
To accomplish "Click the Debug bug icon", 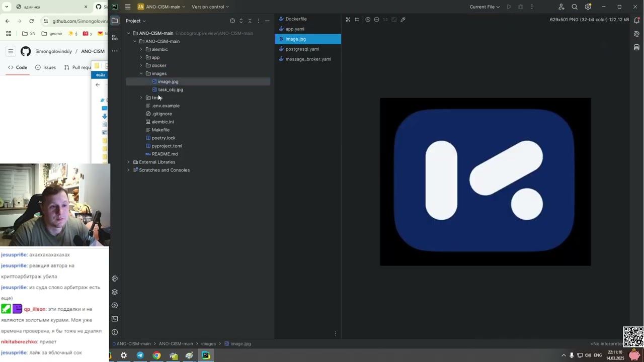I will [520, 7].
